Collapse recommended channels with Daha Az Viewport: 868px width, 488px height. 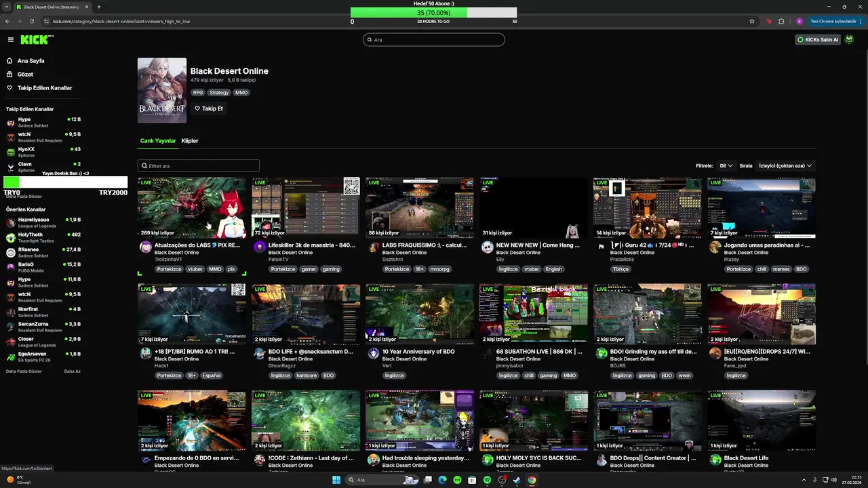coord(73,371)
